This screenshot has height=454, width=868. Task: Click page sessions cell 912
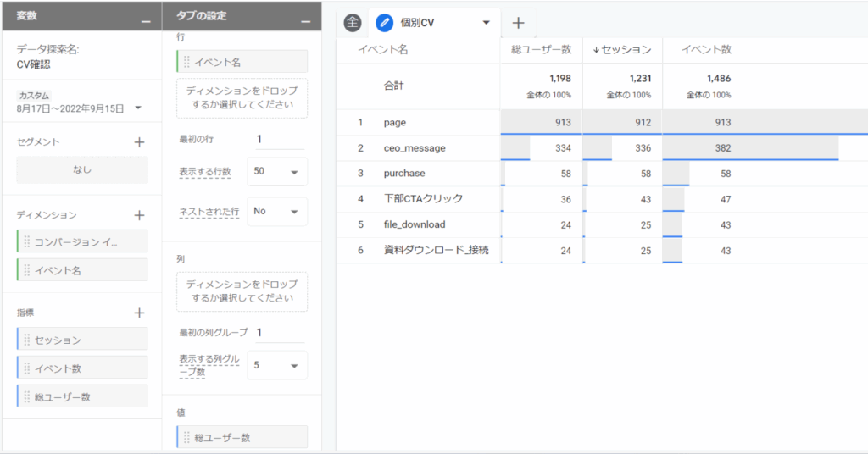click(643, 122)
